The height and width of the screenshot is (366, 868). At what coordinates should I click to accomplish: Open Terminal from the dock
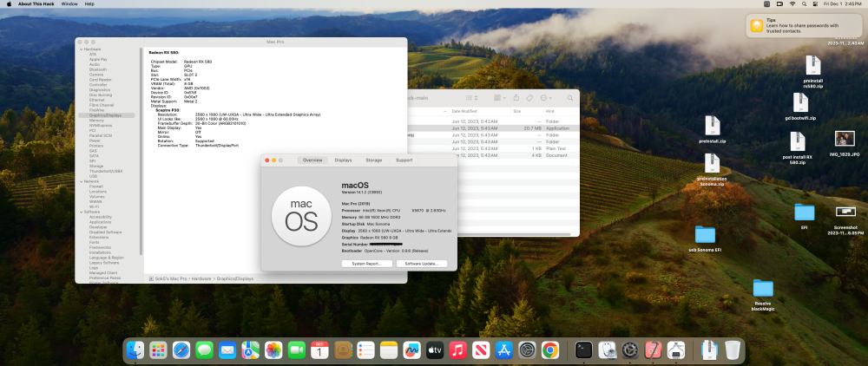(x=583, y=350)
